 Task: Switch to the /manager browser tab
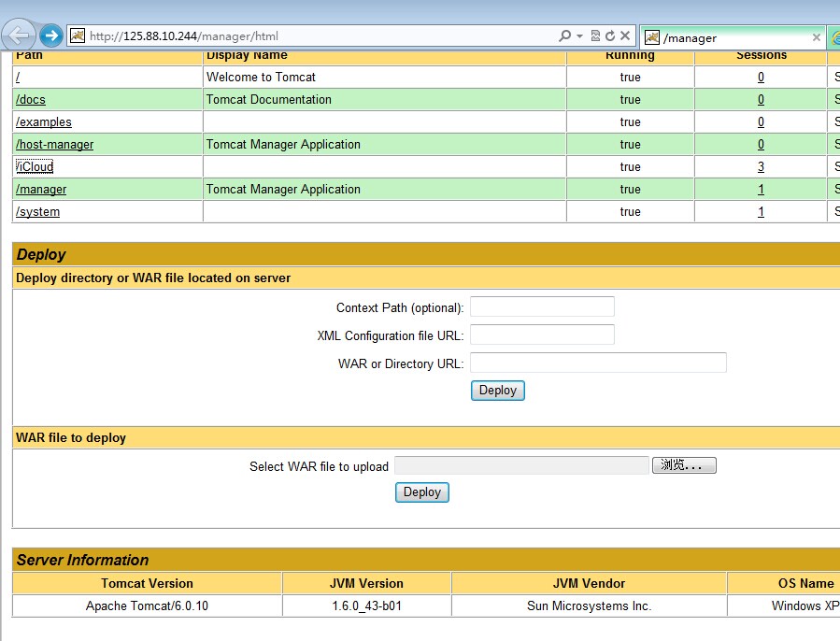click(732, 37)
